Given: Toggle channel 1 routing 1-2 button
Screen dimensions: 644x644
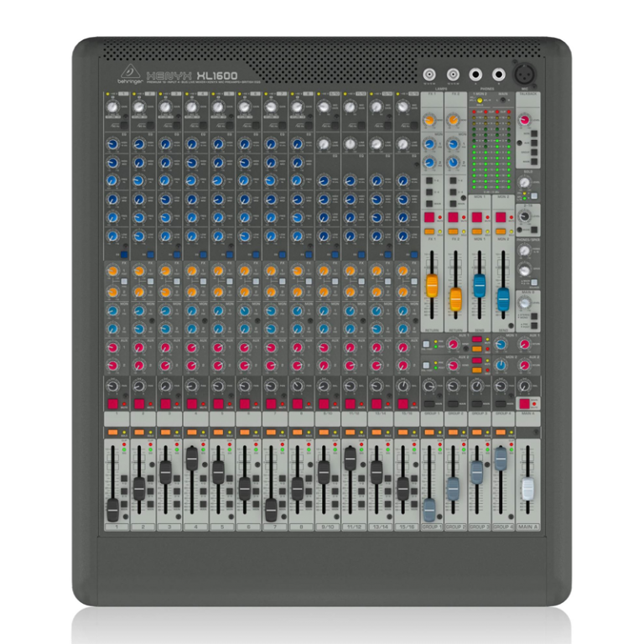Looking at the screenshot, I should [124, 479].
